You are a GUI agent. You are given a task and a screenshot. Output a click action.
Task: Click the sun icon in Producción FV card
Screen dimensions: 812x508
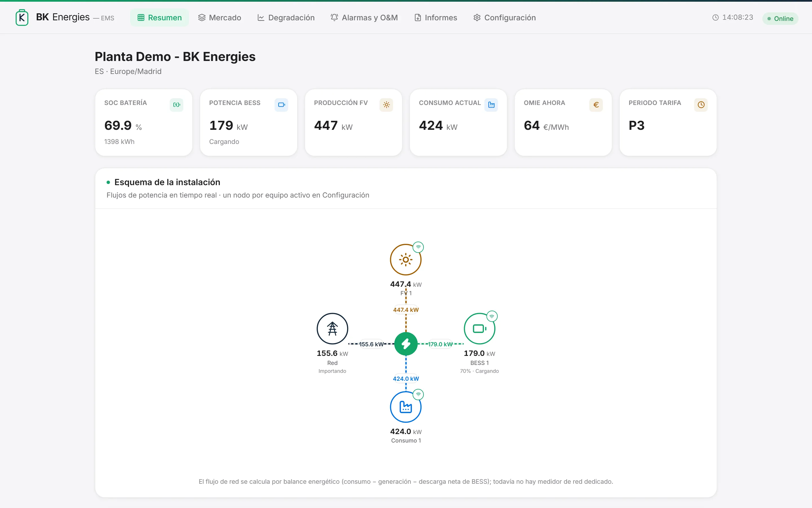point(386,105)
